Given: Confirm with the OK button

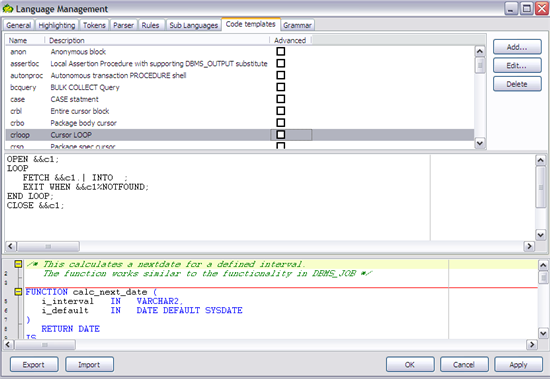Looking at the screenshot, I should [410, 365].
